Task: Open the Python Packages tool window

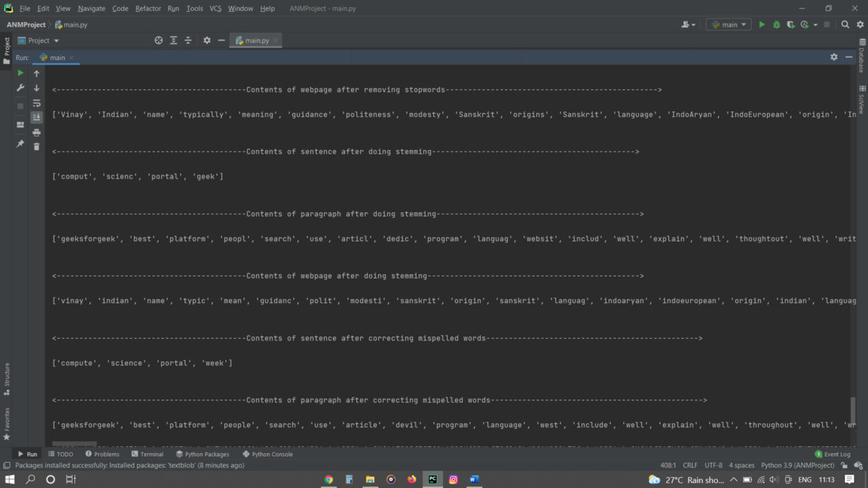Action: pyautogui.click(x=203, y=454)
